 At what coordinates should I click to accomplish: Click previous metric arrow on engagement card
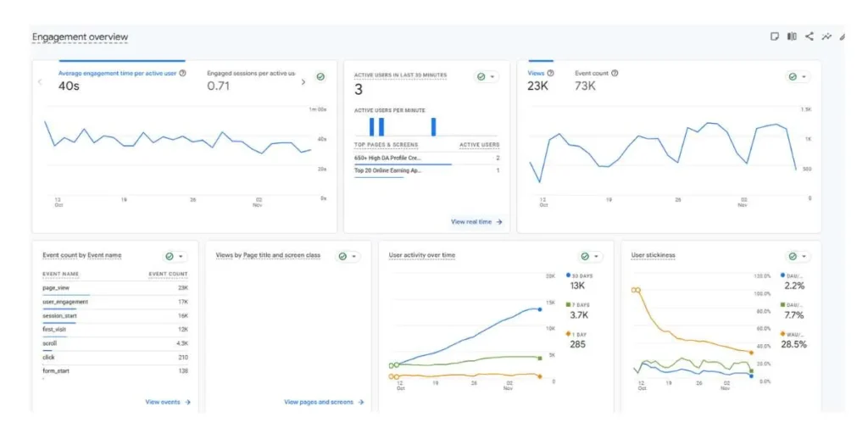pos(40,82)
